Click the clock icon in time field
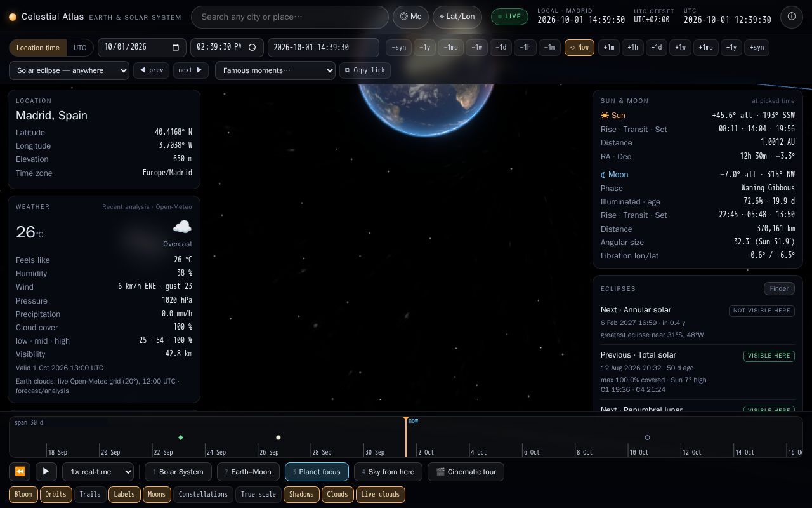Screen dimensions: 812x508 pyautogui.click(x=252, y=47)
